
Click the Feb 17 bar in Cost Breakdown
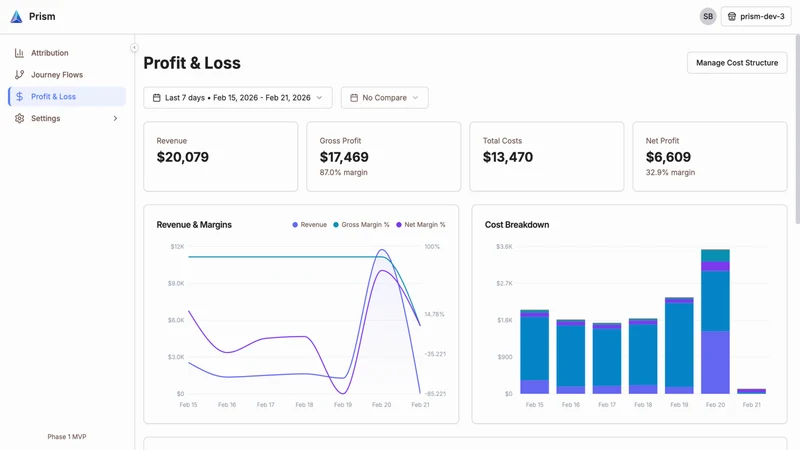click(607, 358)
